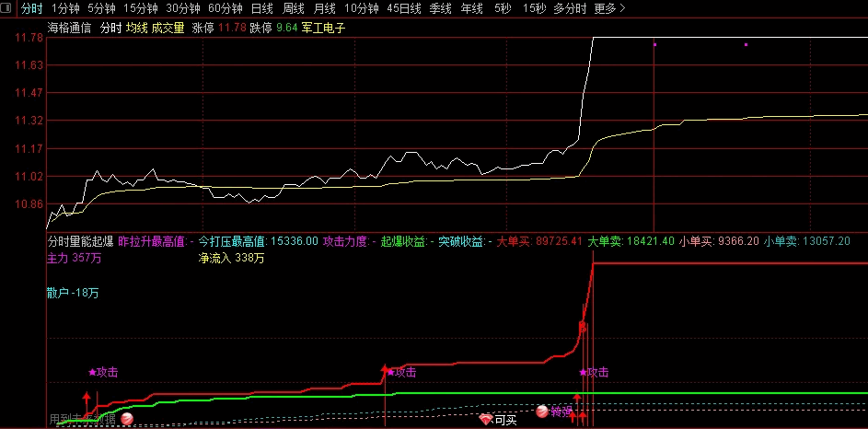
Task: Click the 均线 legend label
Action: [136, 29]
